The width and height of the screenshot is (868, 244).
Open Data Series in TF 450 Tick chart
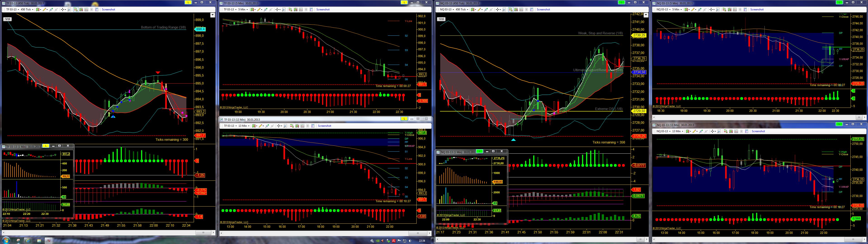(x=81, y=9)
